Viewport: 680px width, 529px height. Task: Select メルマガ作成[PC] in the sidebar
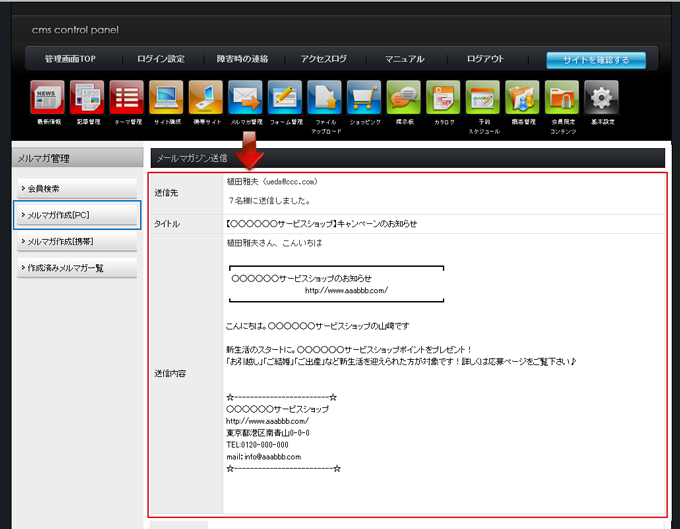point(76,214)
